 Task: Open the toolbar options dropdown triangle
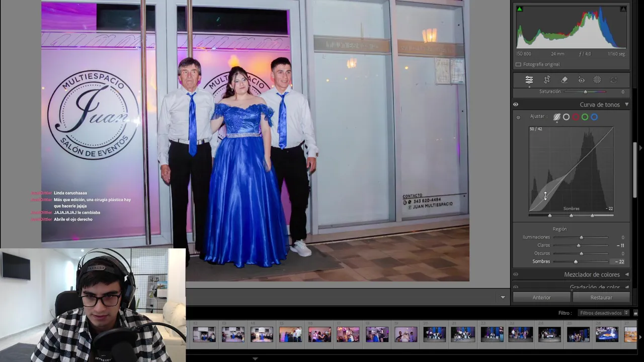coord(503,298)
